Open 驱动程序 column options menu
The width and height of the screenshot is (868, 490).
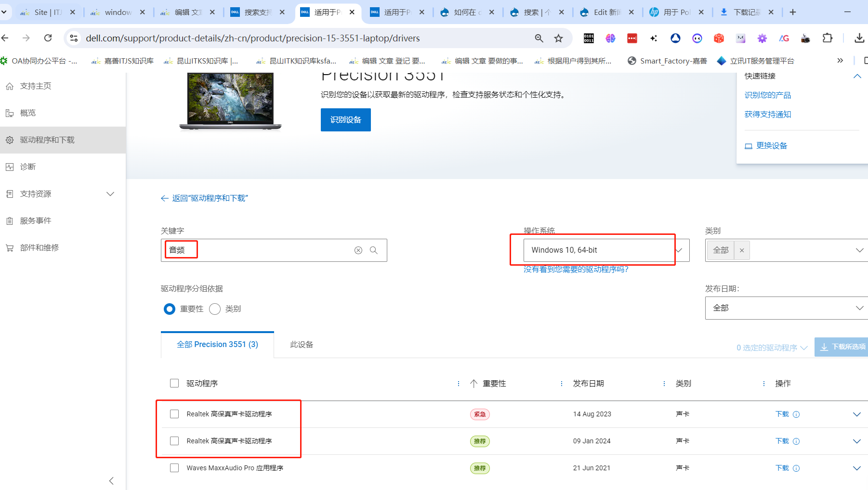[x=458, y=384]
